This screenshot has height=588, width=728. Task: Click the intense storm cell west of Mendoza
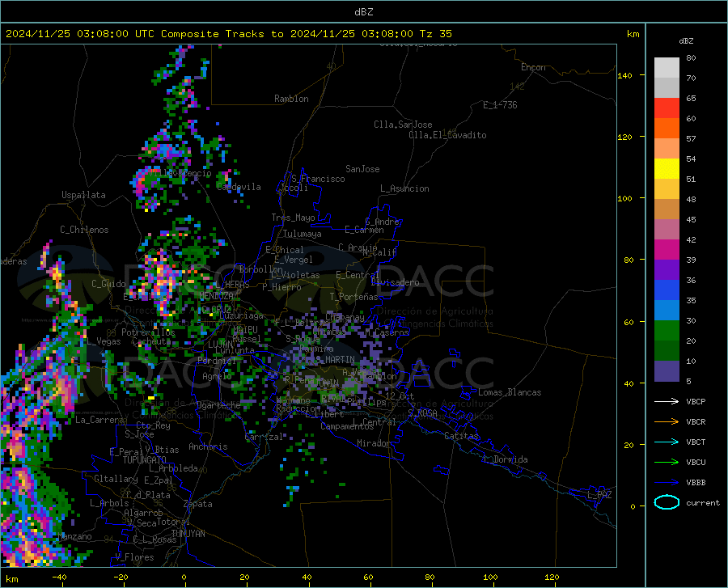coord(160,283)
